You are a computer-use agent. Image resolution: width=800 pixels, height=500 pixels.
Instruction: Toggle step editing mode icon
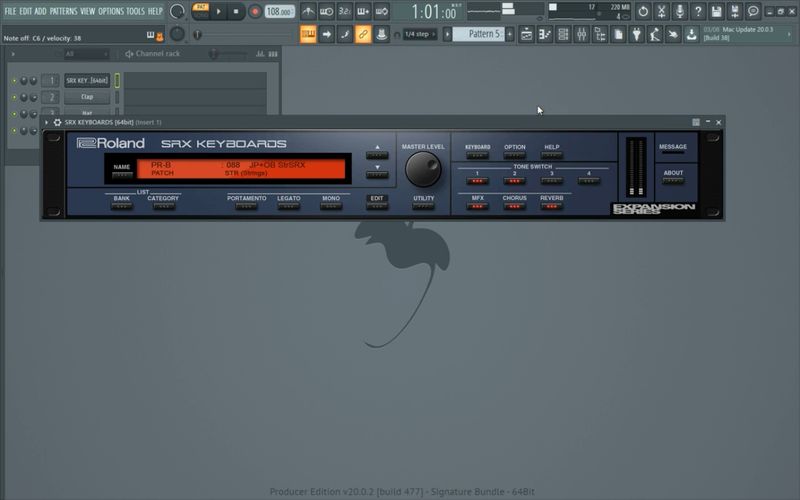click(x=345, y=34)
